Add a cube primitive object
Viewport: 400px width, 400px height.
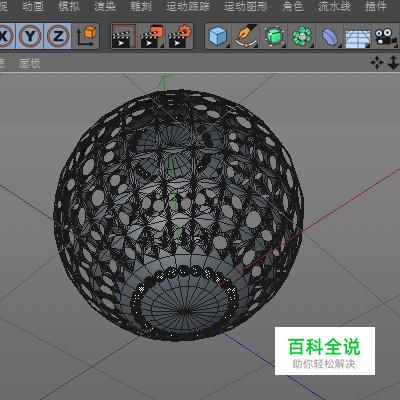[x=218, y=36]
